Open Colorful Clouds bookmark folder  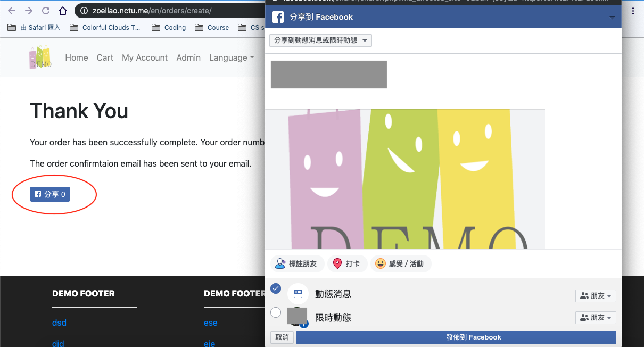tap(105, 27)
